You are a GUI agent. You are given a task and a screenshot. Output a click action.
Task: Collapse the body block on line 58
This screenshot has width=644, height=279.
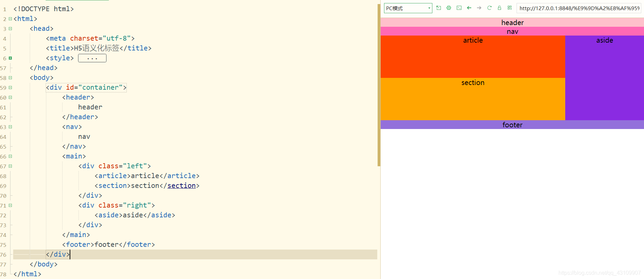pos(10,78)
